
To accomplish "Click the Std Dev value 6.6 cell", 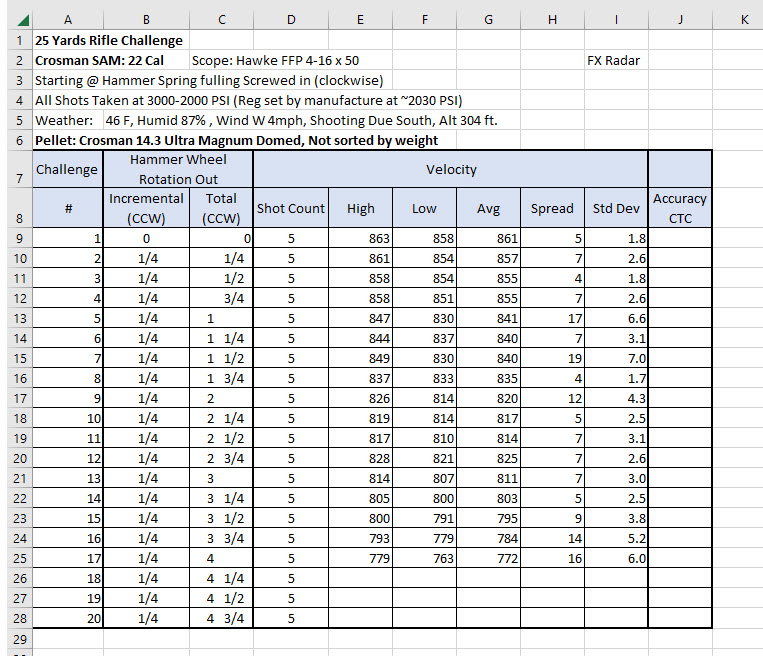I will (x=616, y=318).
